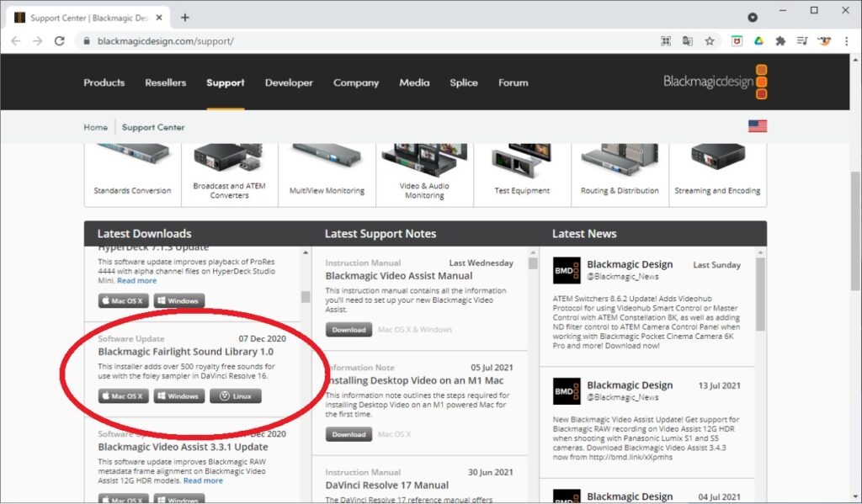
Task: Download Fairlight Sound Library for Linux
Action: (235, 396)
